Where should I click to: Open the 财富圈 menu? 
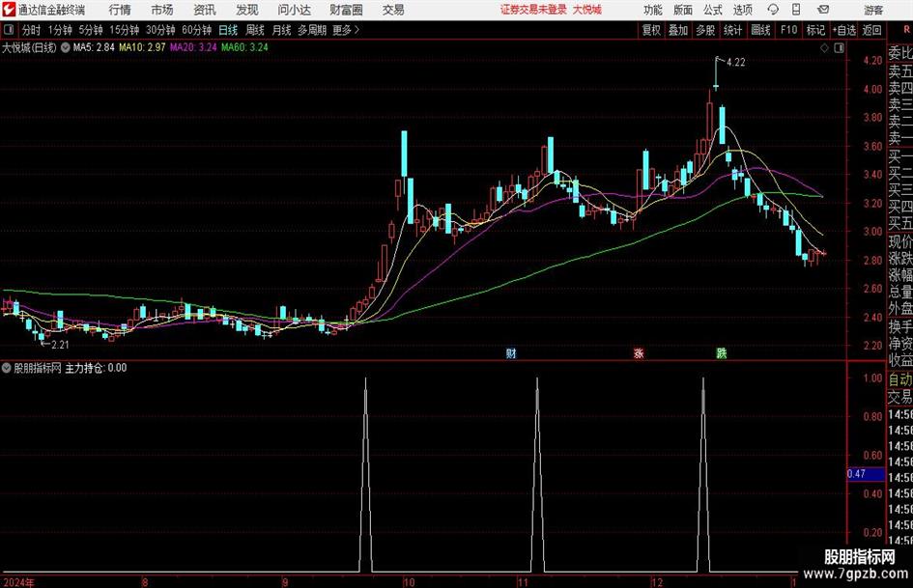point(346,10)
